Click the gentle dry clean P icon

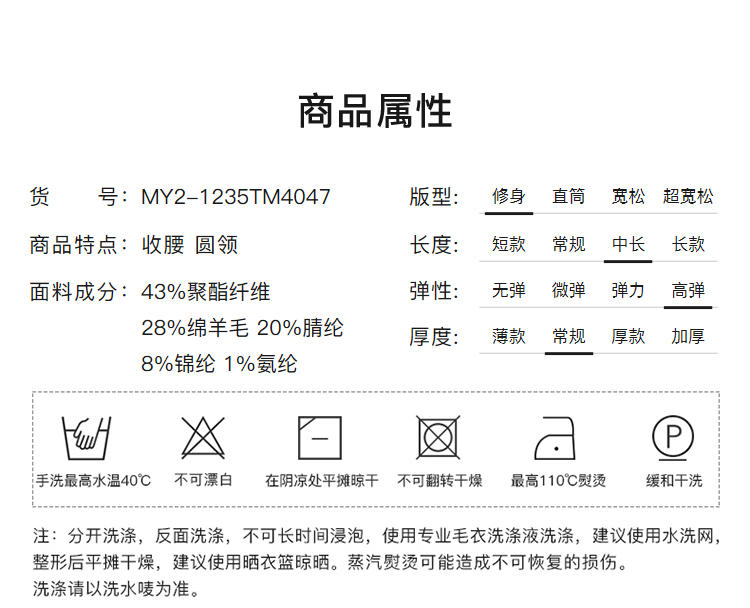(x=674, y=436)
